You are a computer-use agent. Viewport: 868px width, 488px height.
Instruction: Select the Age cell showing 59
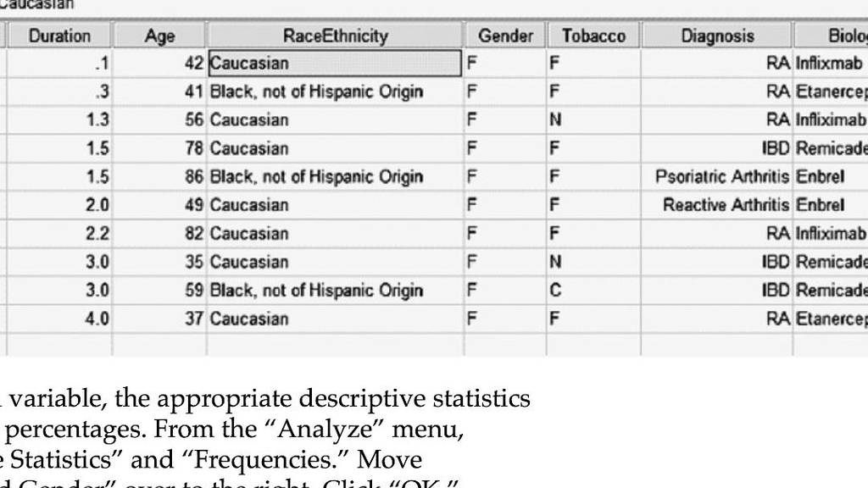click(x=159, y=291)
